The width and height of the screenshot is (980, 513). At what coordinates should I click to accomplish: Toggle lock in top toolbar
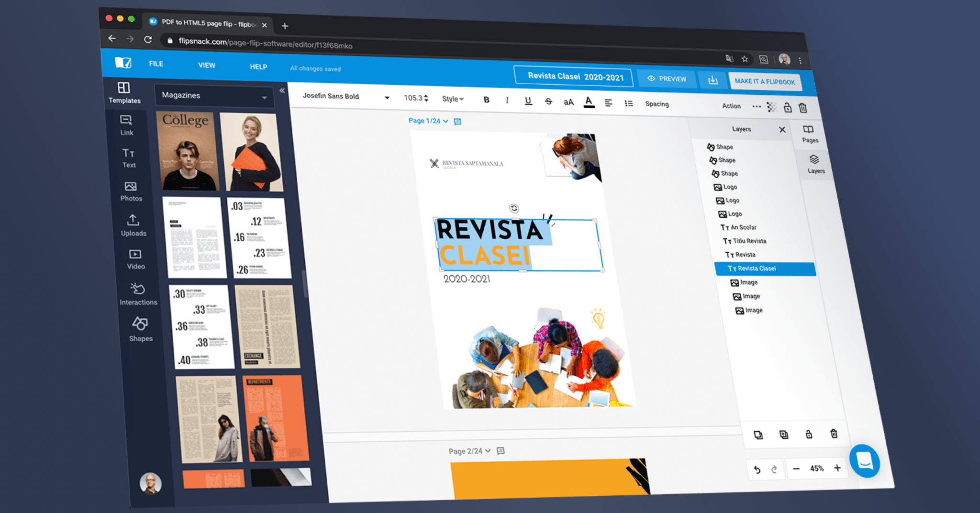point(787,107)
